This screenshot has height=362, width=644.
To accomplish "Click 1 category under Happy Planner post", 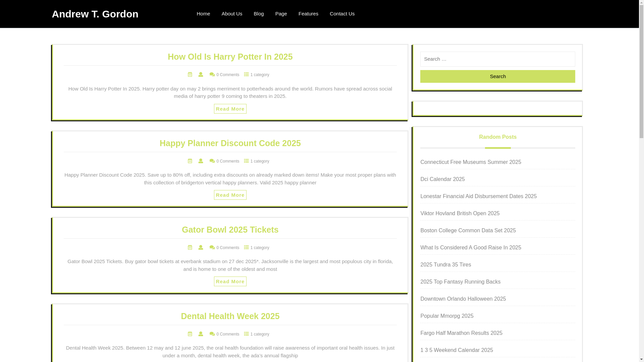I will [x=260, y=161].
